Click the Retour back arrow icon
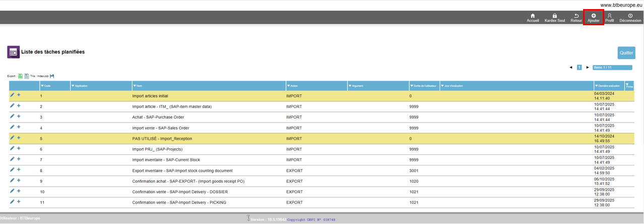644x224 pixels. [576, 16]
